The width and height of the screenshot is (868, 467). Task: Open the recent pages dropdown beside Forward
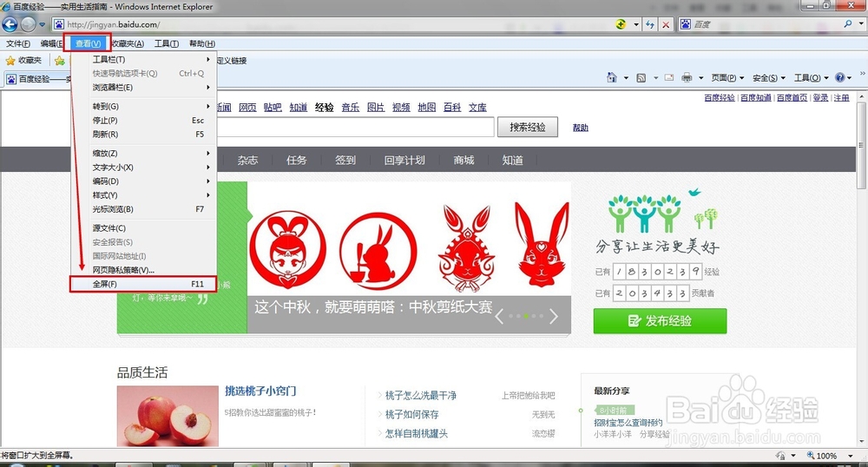(x=42, y=24)
